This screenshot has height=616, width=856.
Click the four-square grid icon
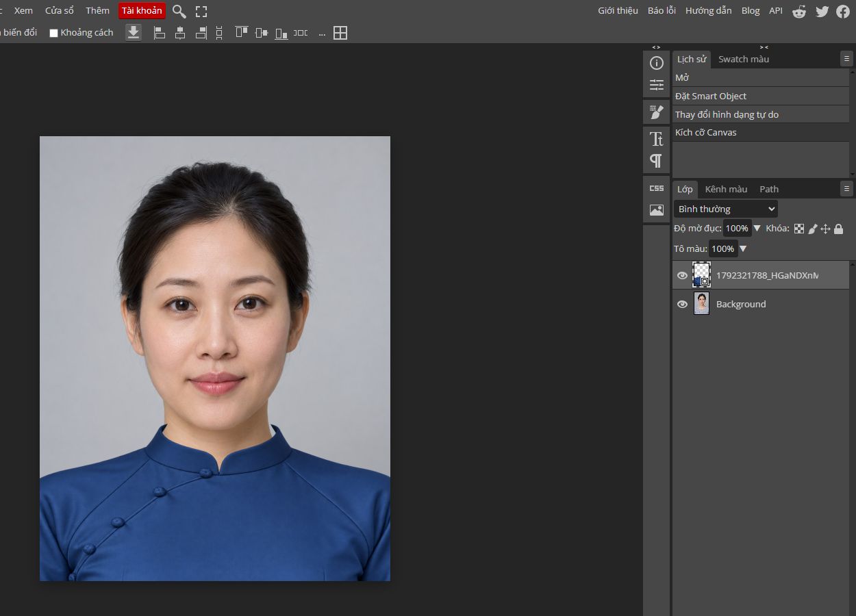pos(340,32)
